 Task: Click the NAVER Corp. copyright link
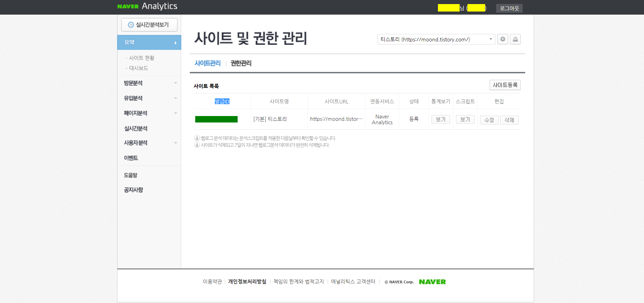(399, 282)
